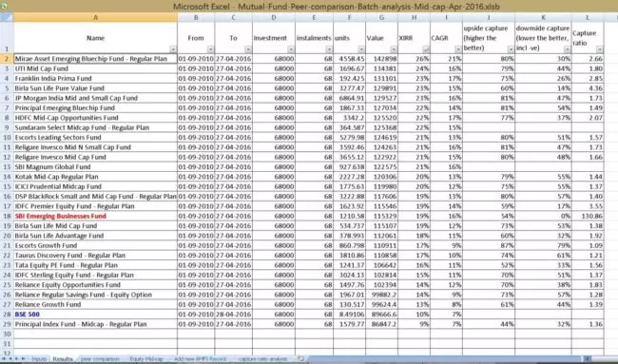Select column J header
618x364 pixels.
coord(489,17)
